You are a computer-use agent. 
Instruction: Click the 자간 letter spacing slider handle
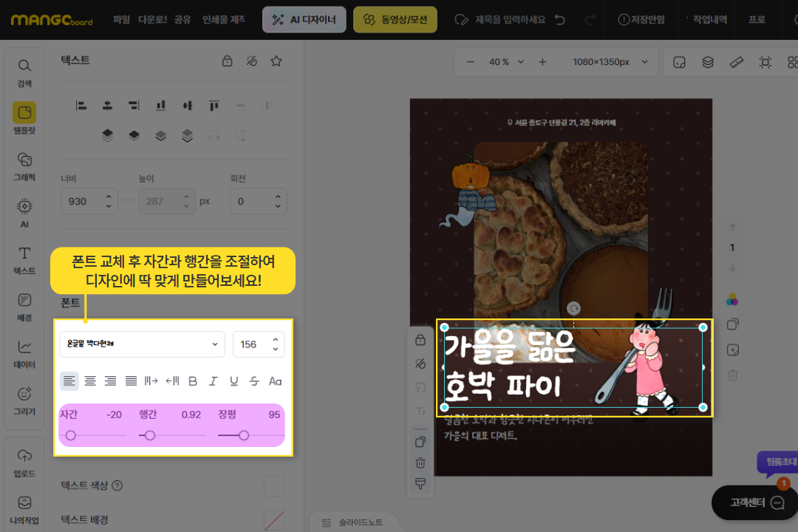point(71,436)
